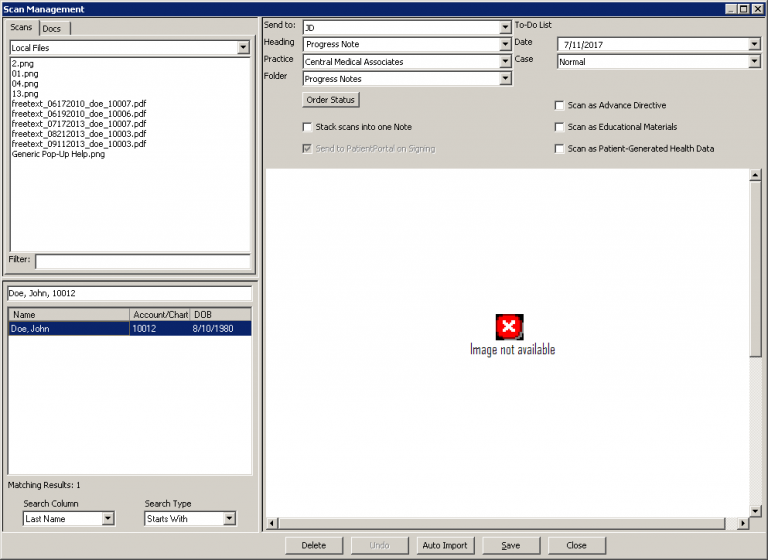Viewport: 768px width, 560px height.
Task: Select the Scans tab
Action: pos(22,28)
